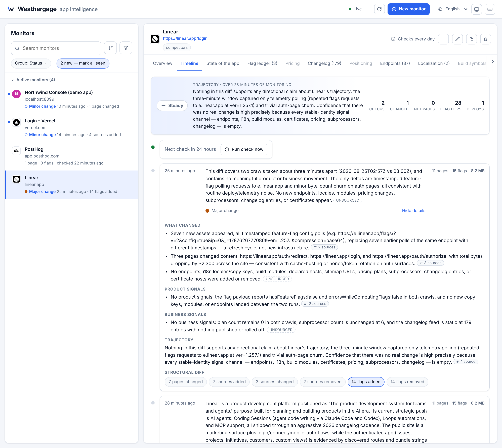This screenshot has width=502, height=448.
Task: Open the keyboard shortcuts icon
Action: point(490,9)
